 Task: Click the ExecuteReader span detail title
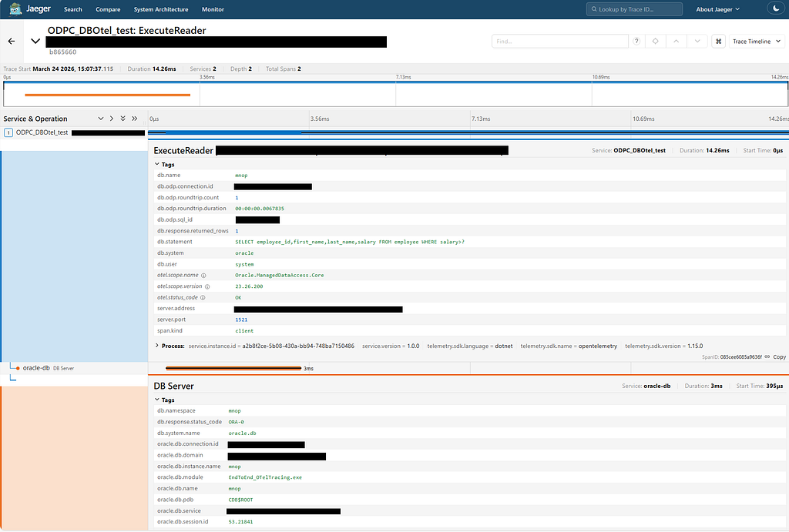183,150
